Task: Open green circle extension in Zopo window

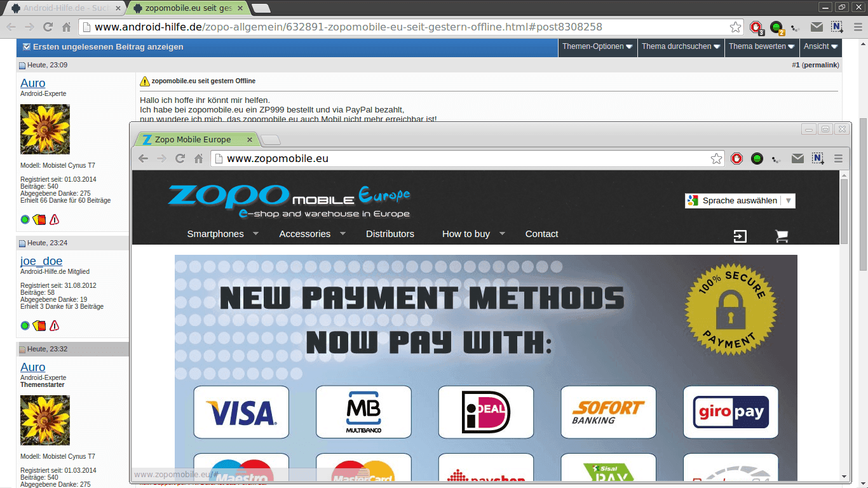Action: click(757, 158)
